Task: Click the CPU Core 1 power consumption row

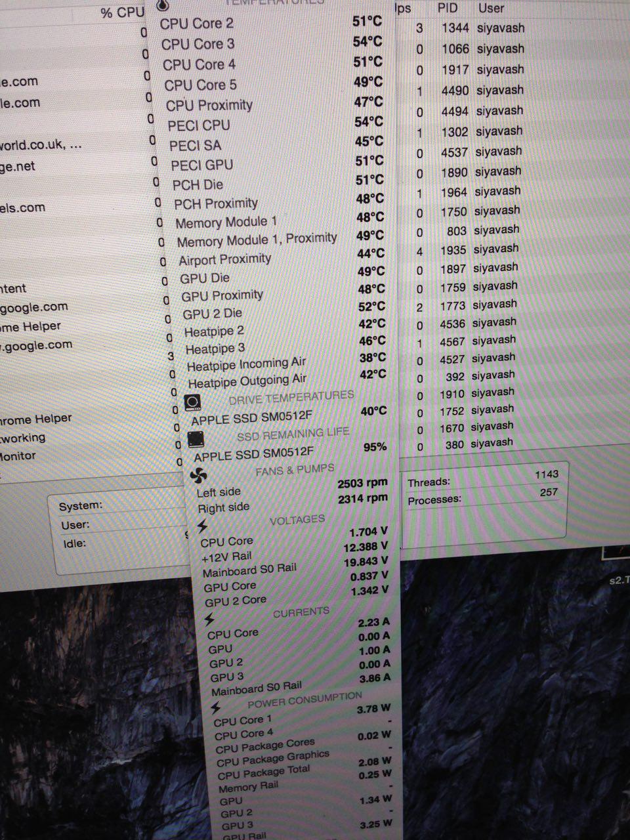Action: coord(303,715)
